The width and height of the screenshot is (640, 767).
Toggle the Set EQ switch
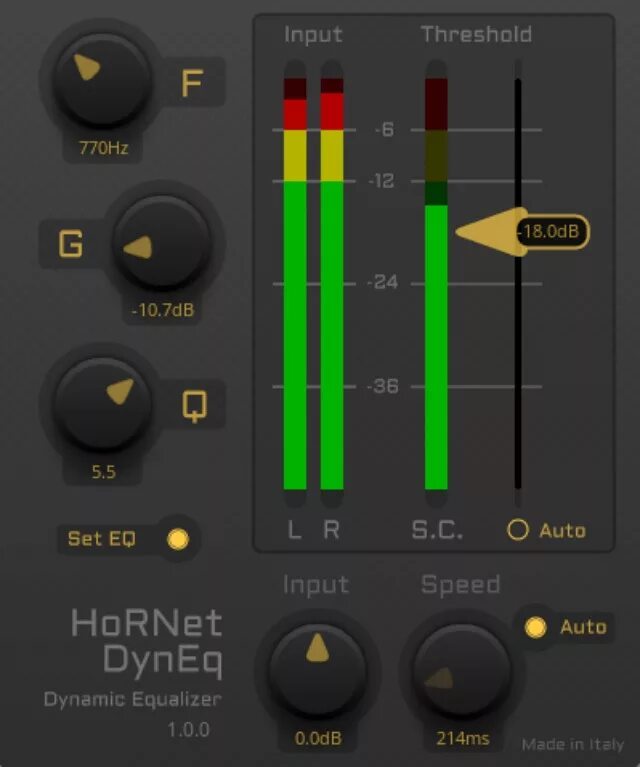178,539
